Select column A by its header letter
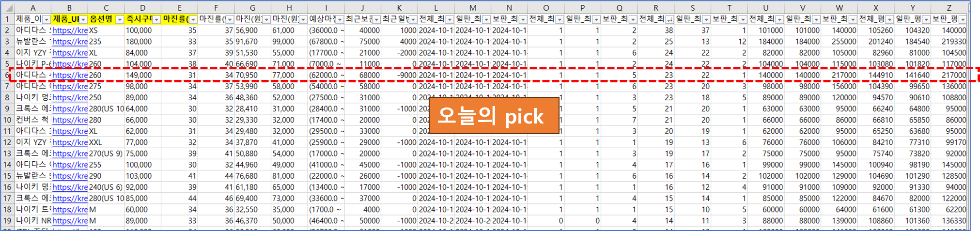The width and height of the screenshot is (980, 231). 32,8
